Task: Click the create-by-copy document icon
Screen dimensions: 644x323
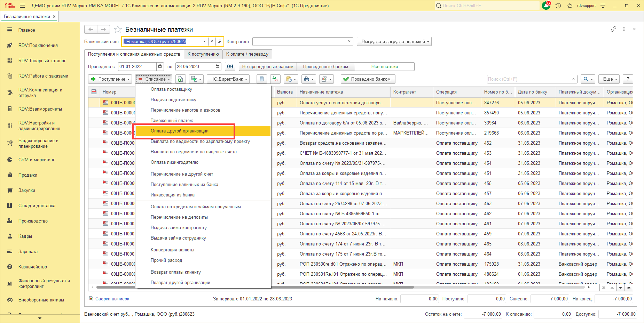Action: pos(180,79)
